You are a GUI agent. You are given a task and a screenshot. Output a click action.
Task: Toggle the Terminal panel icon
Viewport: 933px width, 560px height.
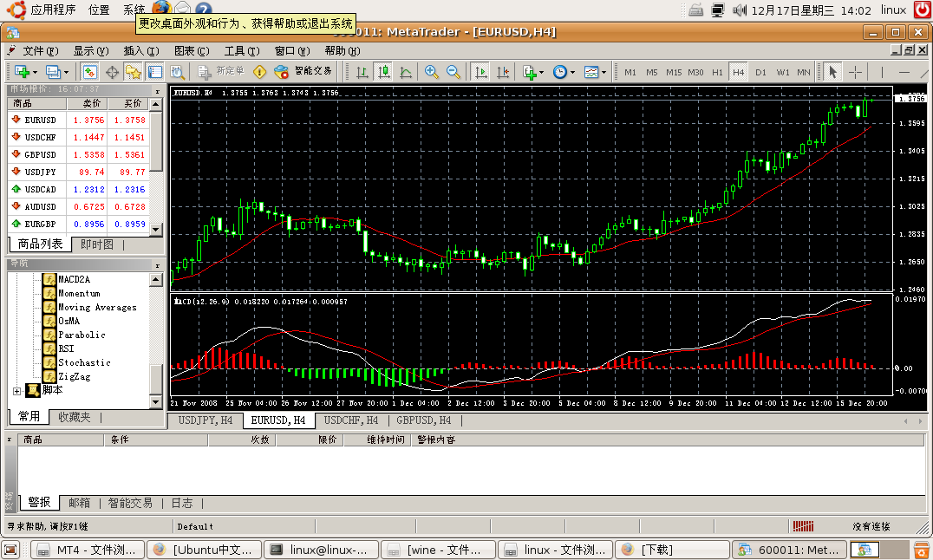click(154, 72)
